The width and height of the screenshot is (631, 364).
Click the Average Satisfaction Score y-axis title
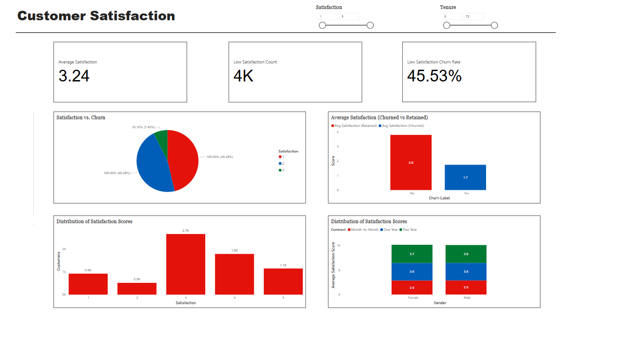pos(333,265)
